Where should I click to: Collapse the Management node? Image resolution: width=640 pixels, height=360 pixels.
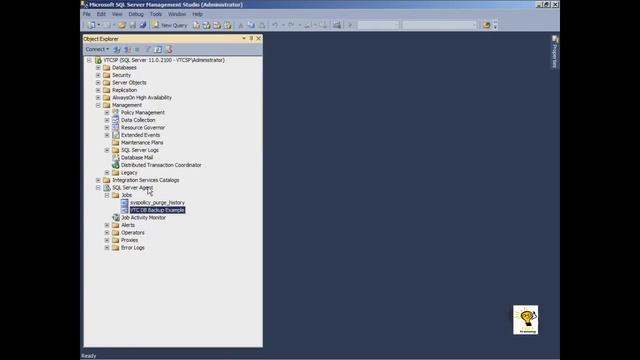click(x=98, y=105)
